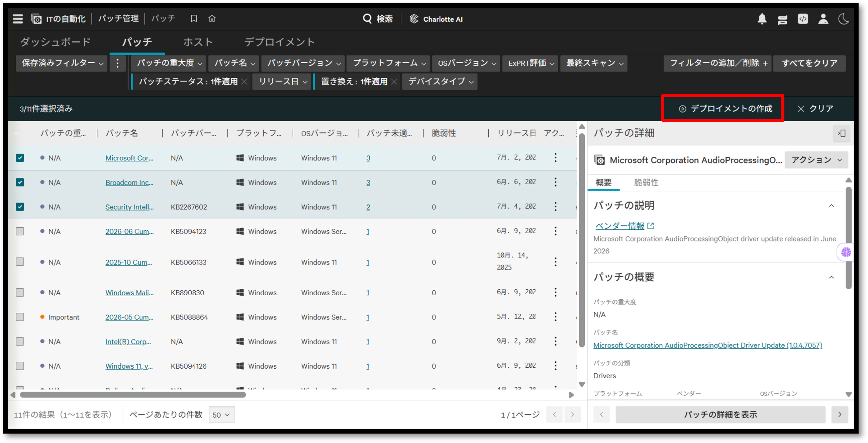Check the Intel(R) Corp... patch row
Viewport: 868px width, 443px height.
pos(20,342)
